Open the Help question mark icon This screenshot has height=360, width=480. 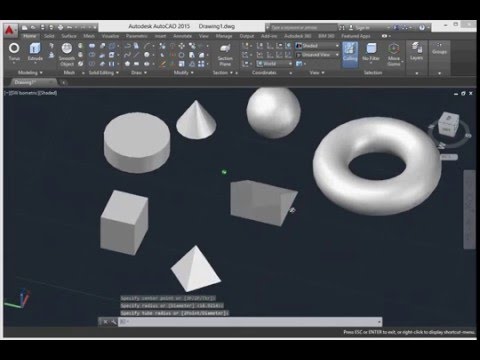click(422, 28)
